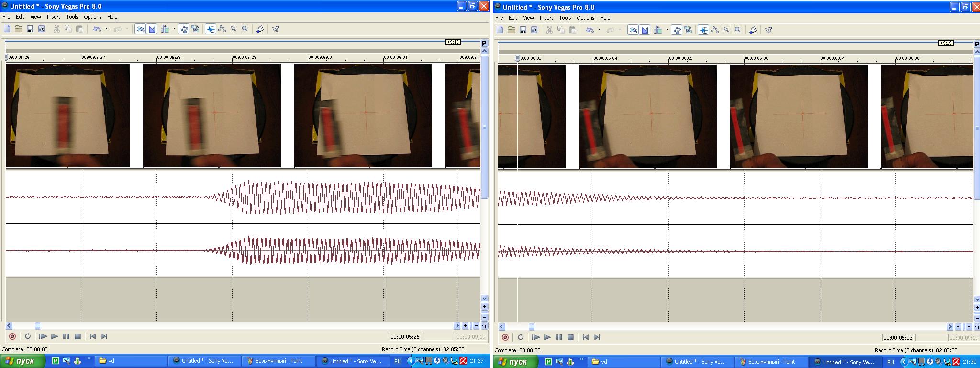Click Play button in left window transport bar
This screenshot has width=980, height=368.
coord(55,337)
